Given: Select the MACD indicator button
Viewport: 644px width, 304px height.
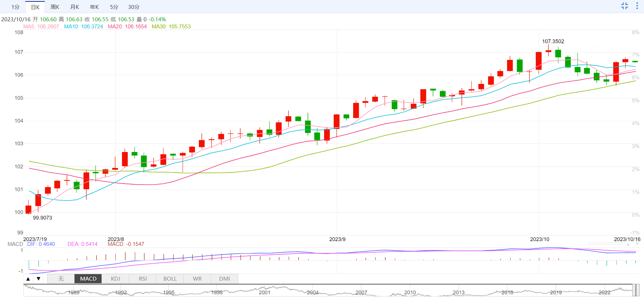Looking at the screenshot, I should click(88, 279).
